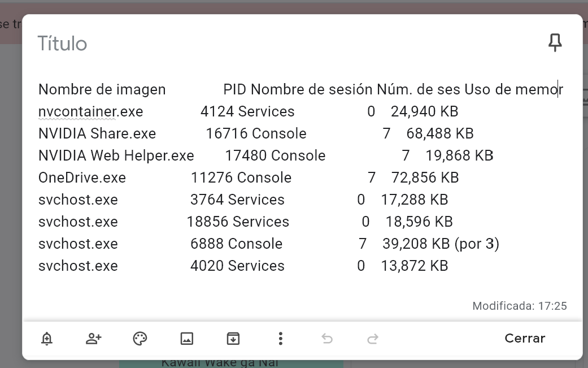The width and height of the screenshot is (588, 368).
Task: Pin the note with the pin icon
Action: 555,42
